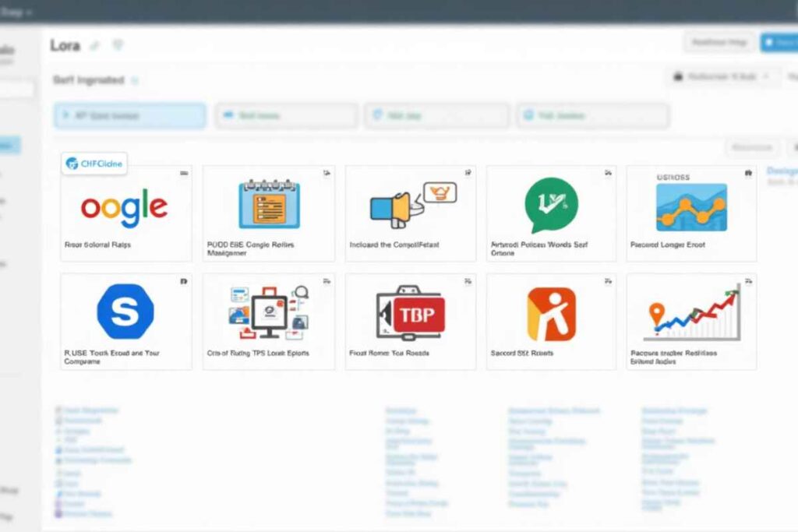The image size is (798, 532).
Task: Click the 'Pacorrd Longer Eroot' caption
Action: (x=668, y=245)
